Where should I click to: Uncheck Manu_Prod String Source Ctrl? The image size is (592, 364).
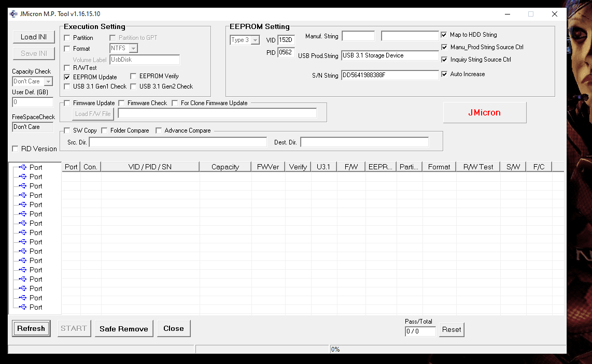pyautogui.click(x=444, y=47)
